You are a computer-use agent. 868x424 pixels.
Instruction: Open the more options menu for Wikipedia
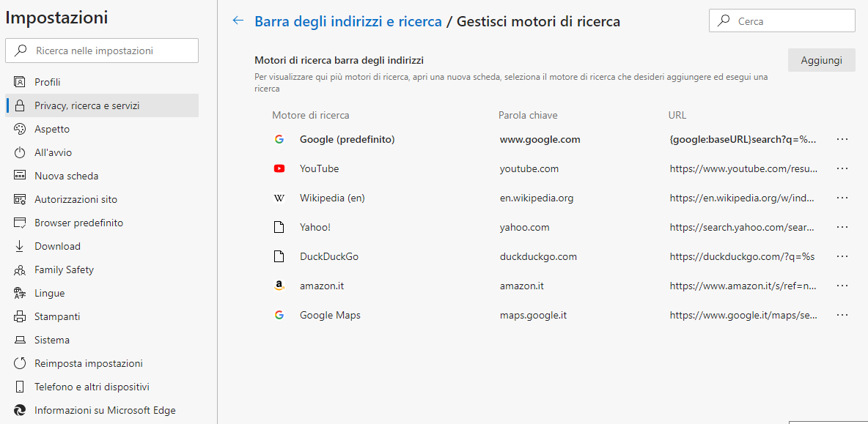pyautogui.click(x=842, y=198)
